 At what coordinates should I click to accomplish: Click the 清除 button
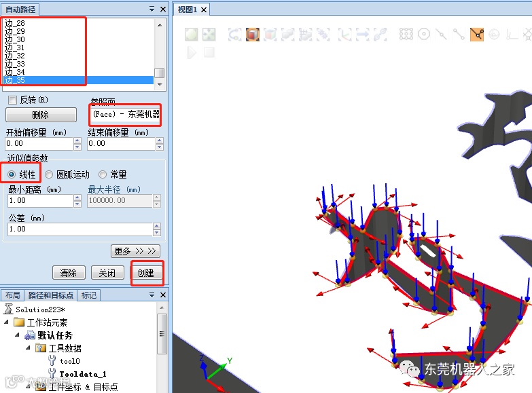(x=69, y=273)
